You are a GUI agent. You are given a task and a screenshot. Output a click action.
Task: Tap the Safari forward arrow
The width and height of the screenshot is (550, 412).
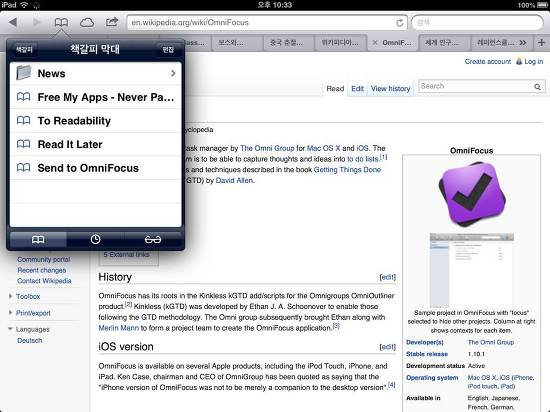[x=36, y=22]
